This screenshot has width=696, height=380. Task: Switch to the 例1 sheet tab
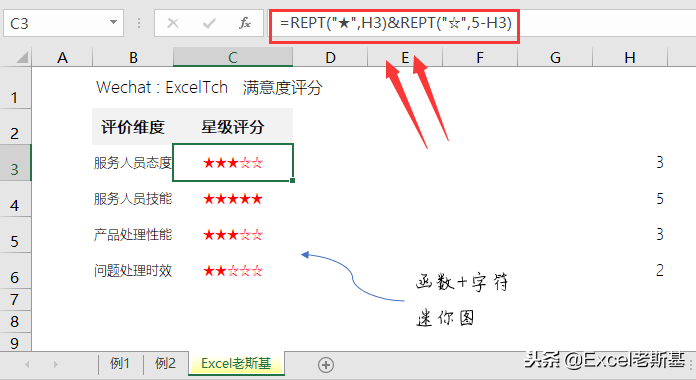coord(120,364)
